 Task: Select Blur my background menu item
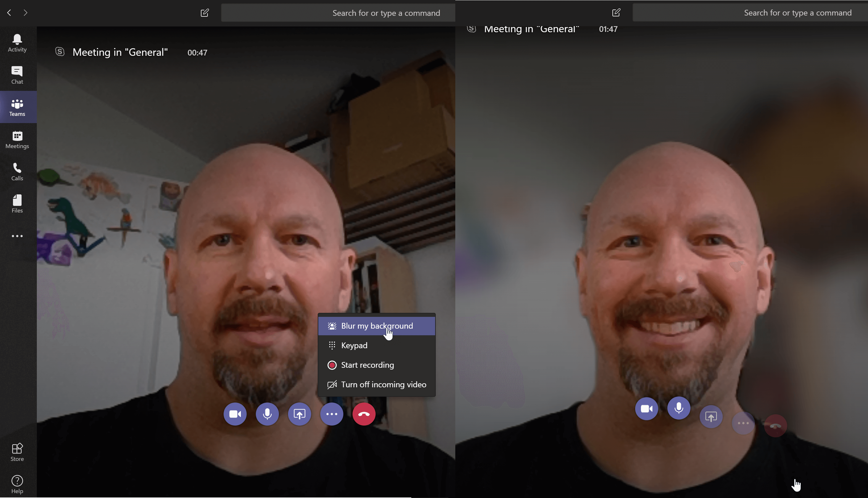[x=376, y=326]
